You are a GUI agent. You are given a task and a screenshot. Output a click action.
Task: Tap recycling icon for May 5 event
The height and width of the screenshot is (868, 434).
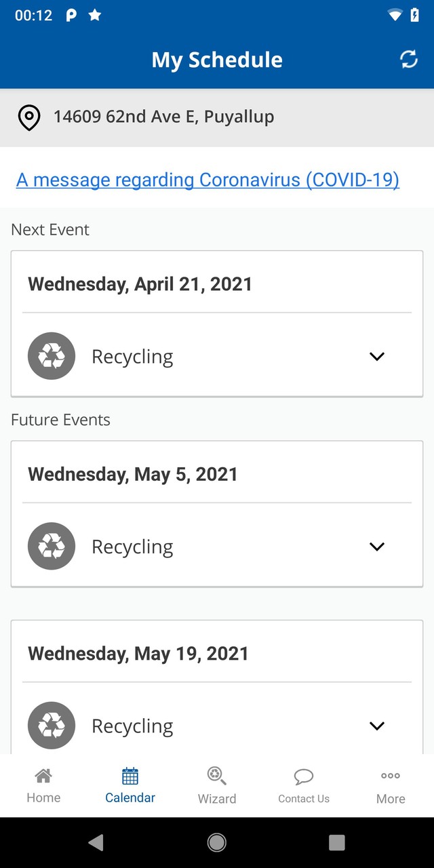52,546
